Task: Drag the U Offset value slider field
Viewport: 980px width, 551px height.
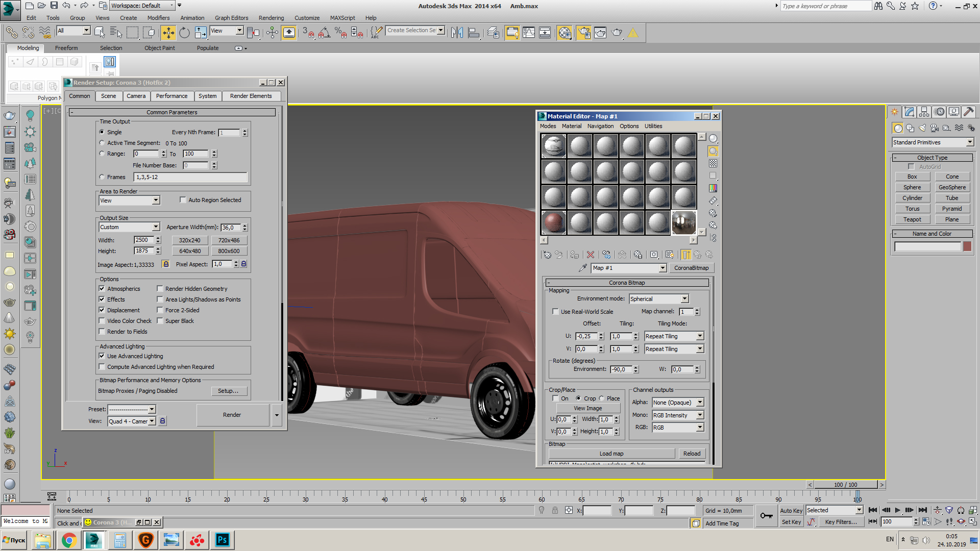Action: point(590,336)
